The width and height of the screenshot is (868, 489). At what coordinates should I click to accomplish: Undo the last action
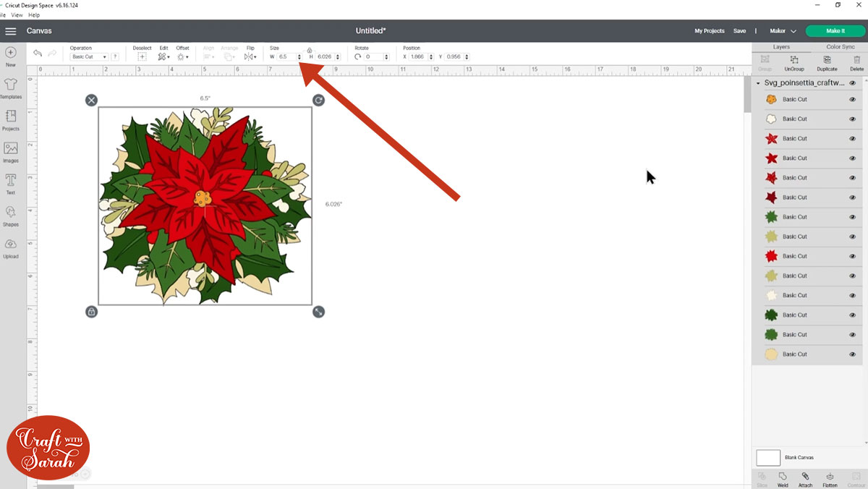click(x=38, y=54)
